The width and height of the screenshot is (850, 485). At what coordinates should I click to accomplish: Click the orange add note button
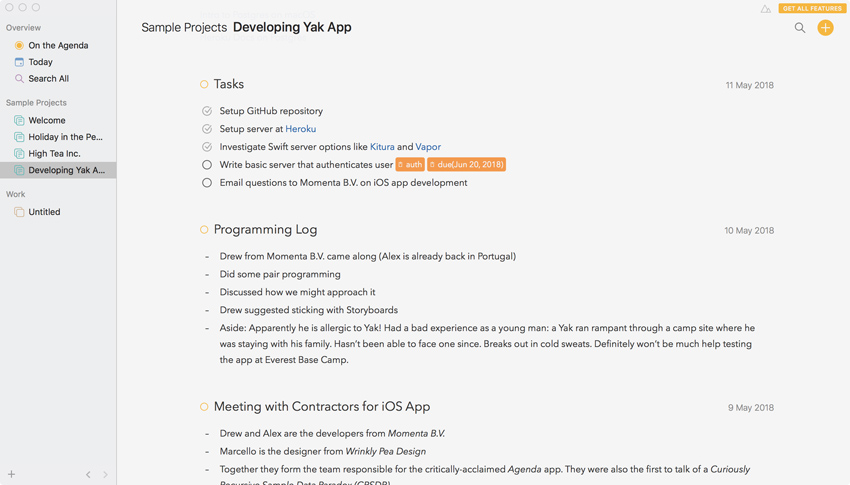825,28
